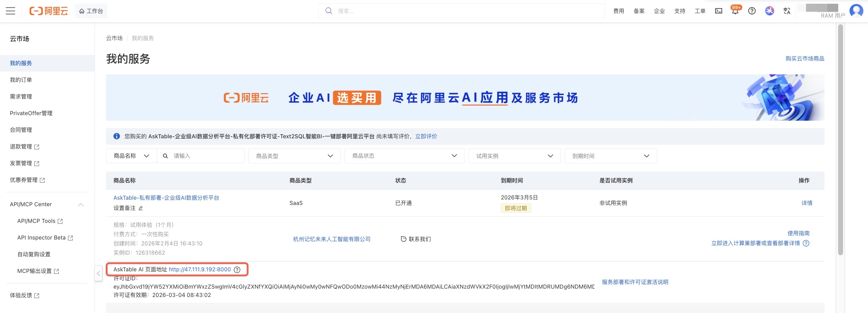Viewport: 868px width, 313px height.
Task: Open the 商品类型 dropdown
Action: pyautogui.click(x=294, y=156)
